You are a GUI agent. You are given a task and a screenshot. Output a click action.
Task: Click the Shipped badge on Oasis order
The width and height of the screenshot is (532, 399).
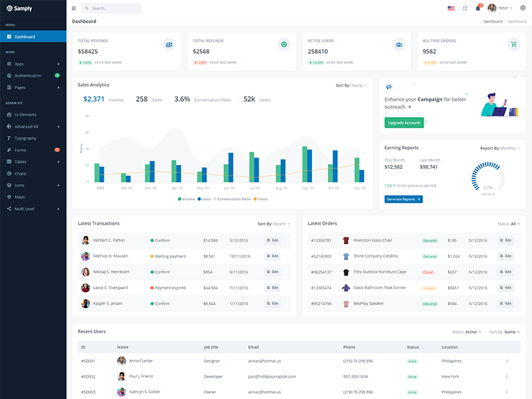(x=428, y=288)
